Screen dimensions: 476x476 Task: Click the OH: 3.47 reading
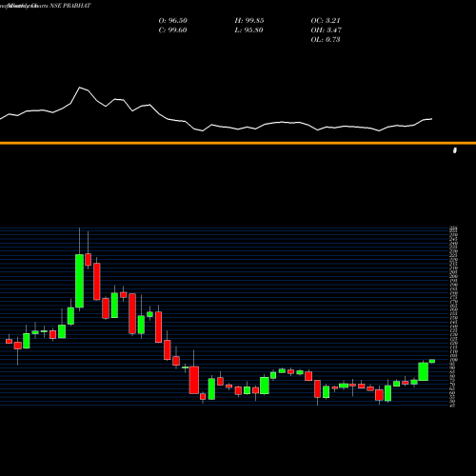[x=327, y=30]
